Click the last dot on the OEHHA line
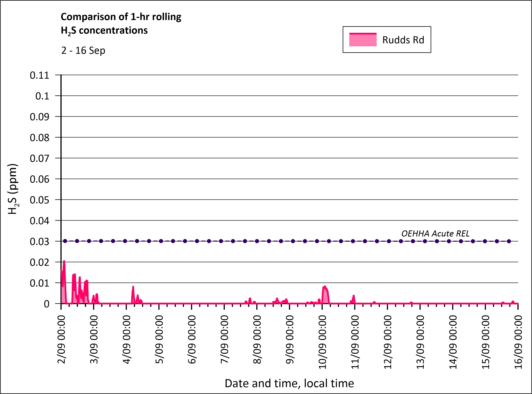The image size is (532, 394). pyautogui.click(x=509, y=241)
